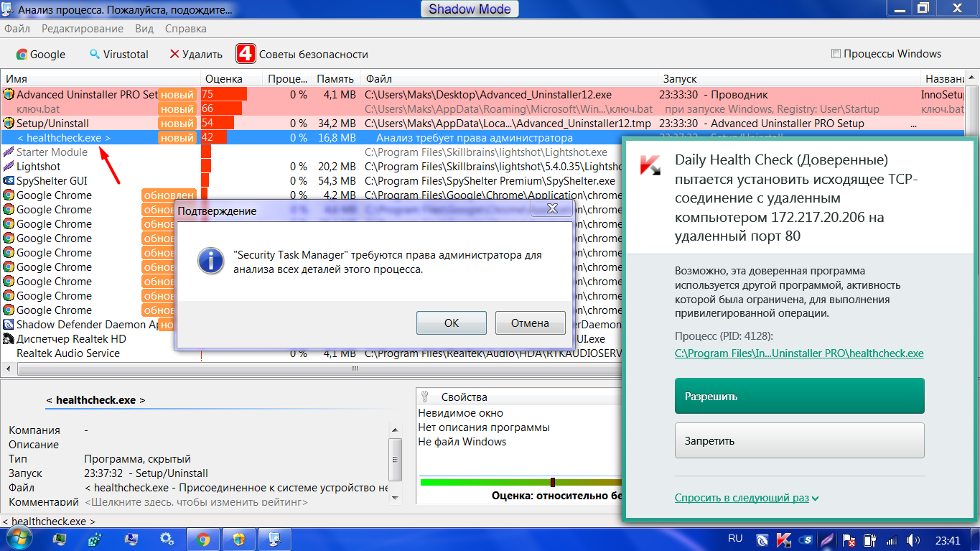Sort by the Имя column header
Viewport: 980px width, 551px height.
point(101,78)
